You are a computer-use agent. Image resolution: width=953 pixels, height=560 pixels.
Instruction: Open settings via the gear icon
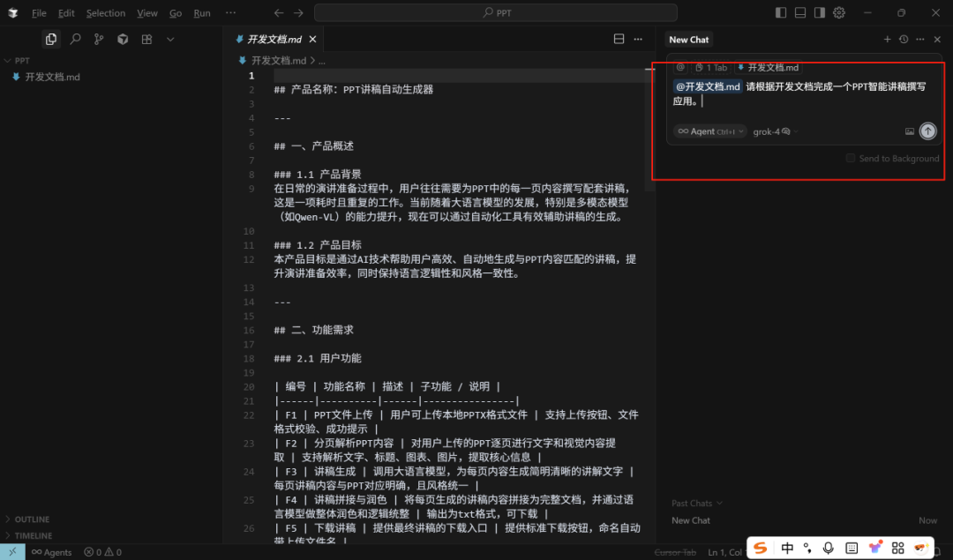point(839,12)
